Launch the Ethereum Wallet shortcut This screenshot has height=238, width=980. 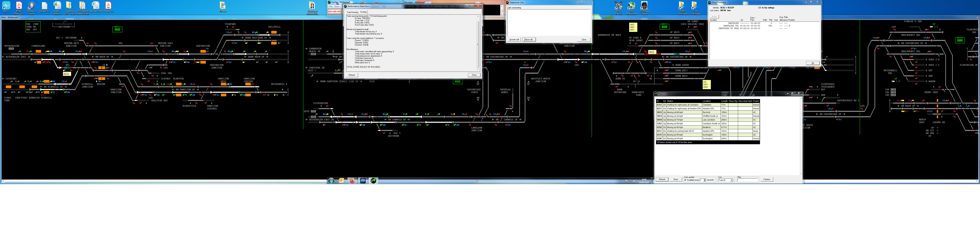pyautogui.click(x=32, y=7)
